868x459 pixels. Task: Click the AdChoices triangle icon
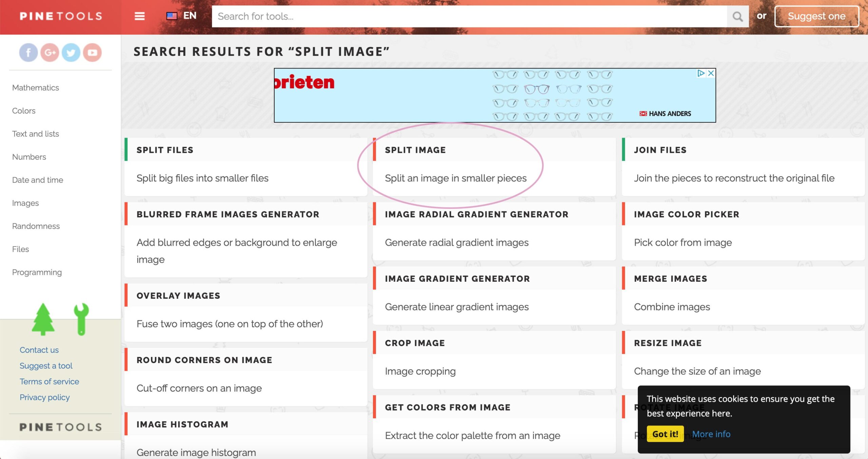[x=701, y=73]
